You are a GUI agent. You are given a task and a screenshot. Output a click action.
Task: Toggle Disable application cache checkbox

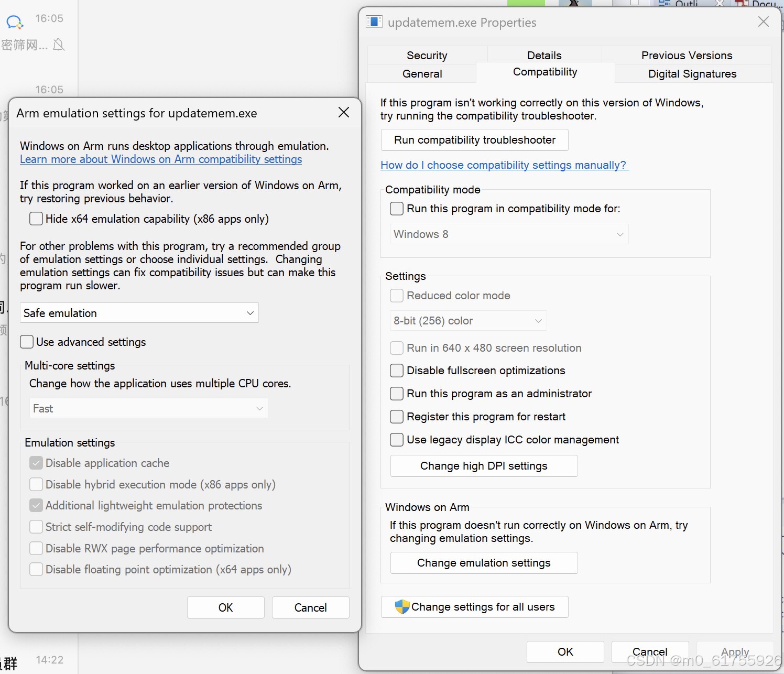[36, 463]
